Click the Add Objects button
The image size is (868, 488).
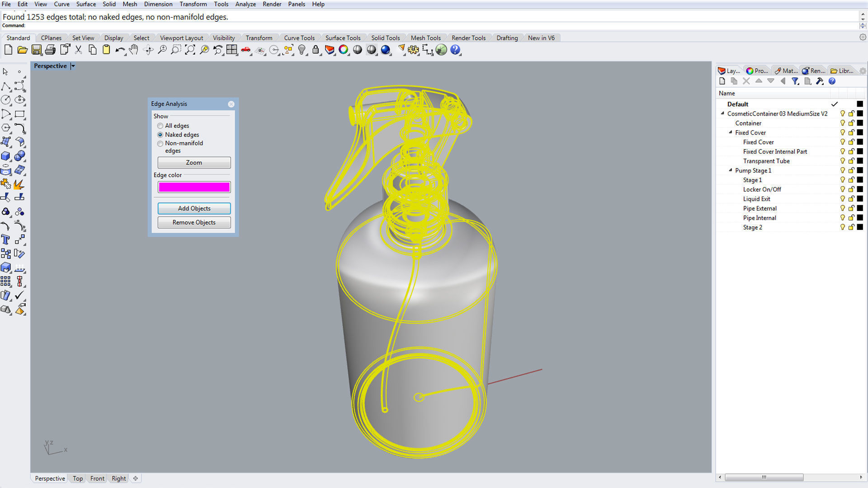194,208
